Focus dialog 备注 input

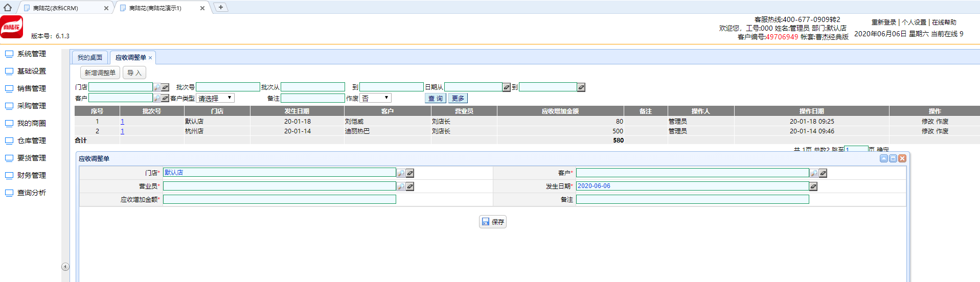point(693,199)
